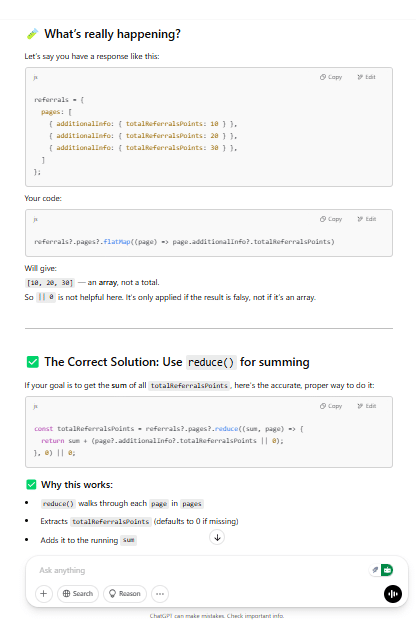Click the totalReferralsPoints inline code in the paragraph
This screenshot has height=624, width=416.
[x=189, y=385]
